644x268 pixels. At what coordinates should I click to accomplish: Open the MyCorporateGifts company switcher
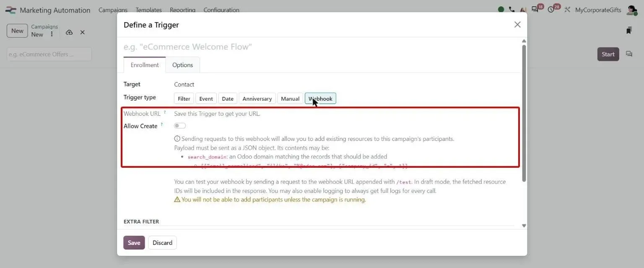598,10
